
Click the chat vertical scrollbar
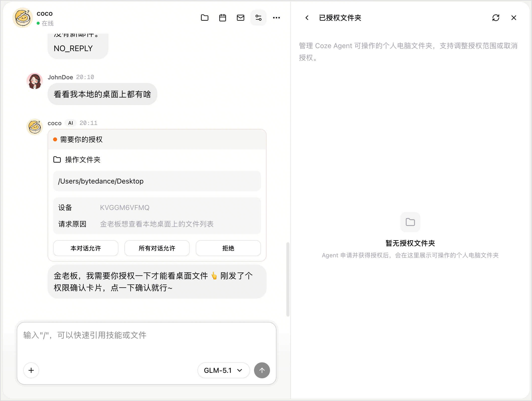(x=288, y=279)
